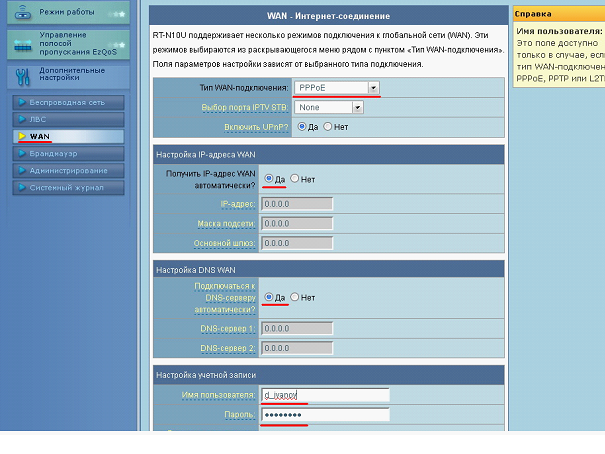Click the Выбор порта IPTV STB help link

245,108
